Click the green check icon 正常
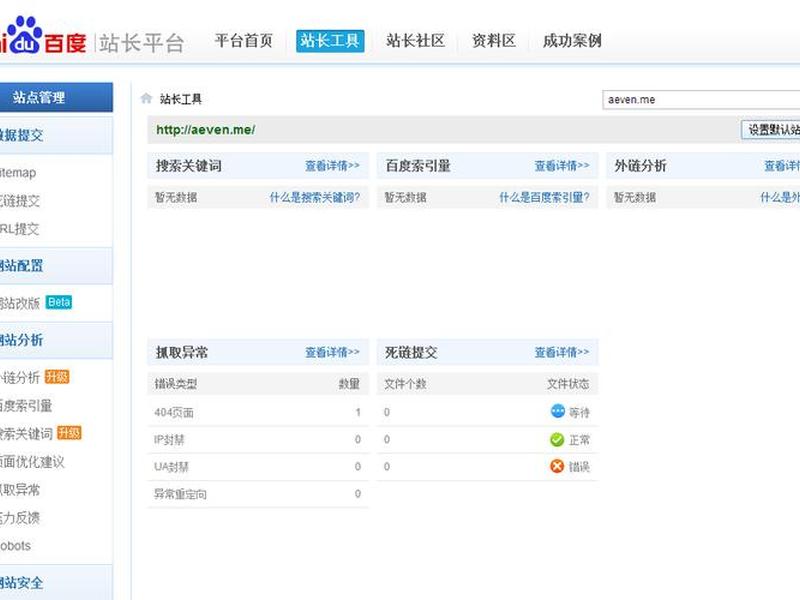The height and width of the screenshot is (600, 800). coord(557,439)
